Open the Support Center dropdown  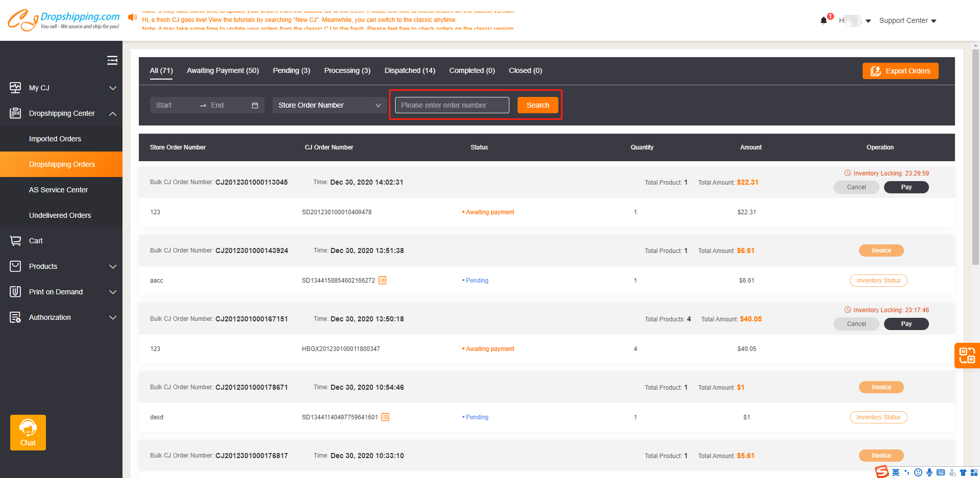[x=907, y=20]
